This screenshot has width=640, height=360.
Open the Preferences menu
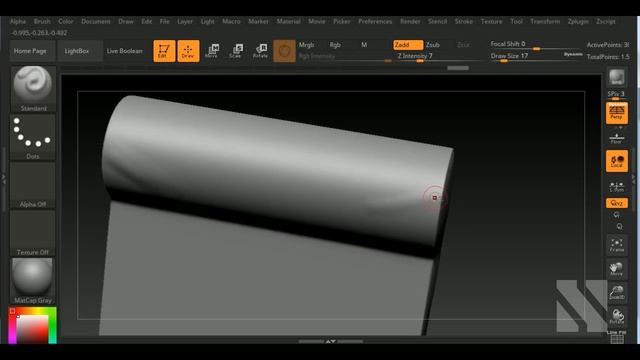[375, 21]
